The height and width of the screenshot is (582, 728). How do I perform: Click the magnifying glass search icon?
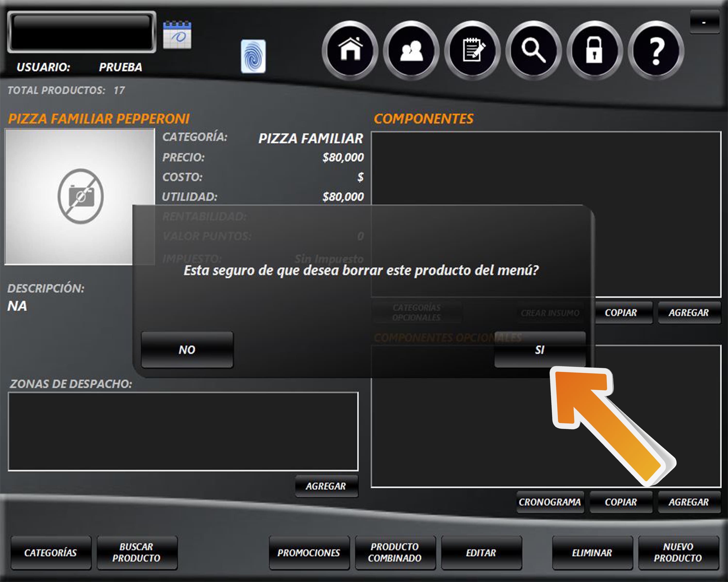click(x=534, y=50)
